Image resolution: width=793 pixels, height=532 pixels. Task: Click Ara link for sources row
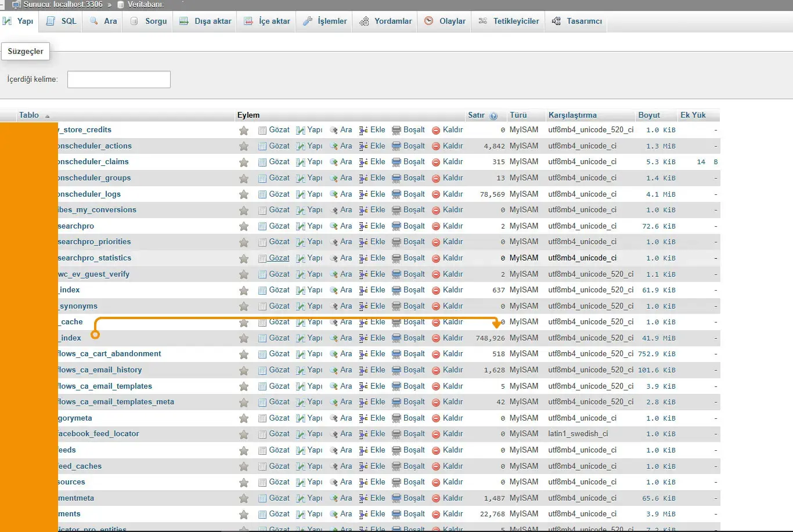click(346, 482)
